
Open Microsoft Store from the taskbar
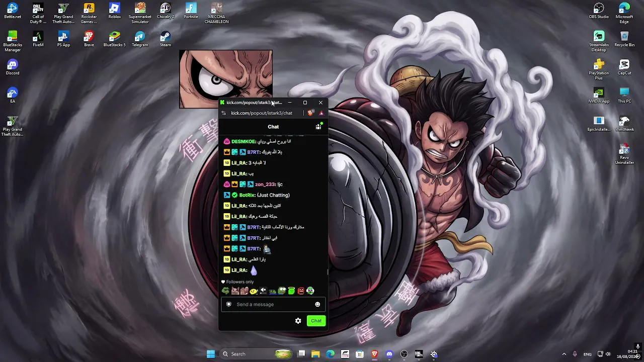[x=360, y=354]
